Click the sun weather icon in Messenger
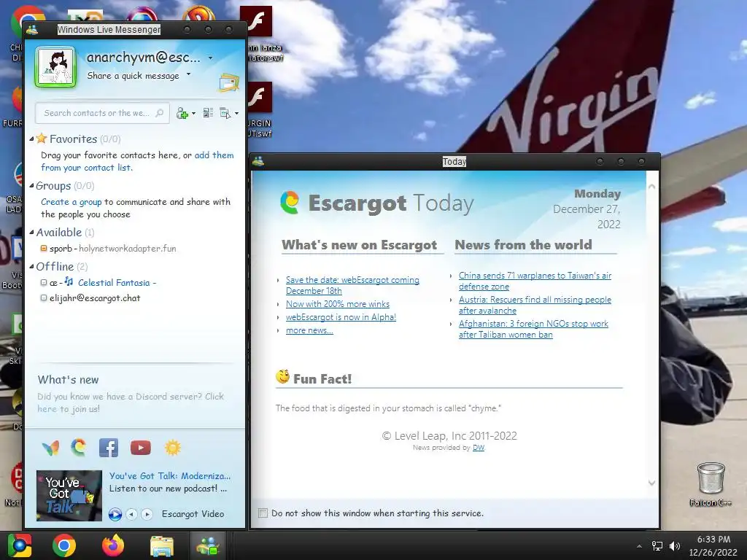The image size is (747, 560). pyautogui.click(x=173, y=448)
